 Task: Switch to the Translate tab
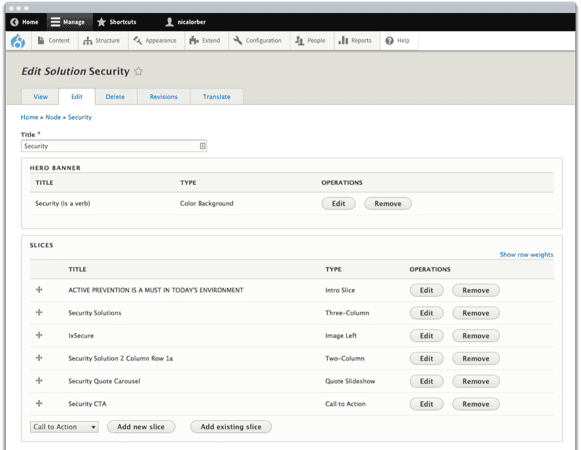[217, 96]
